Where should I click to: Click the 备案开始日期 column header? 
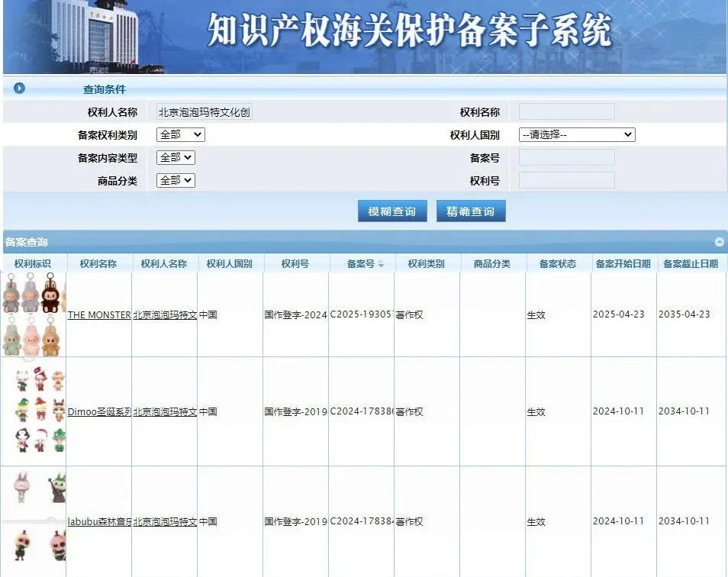[x=623, y=263]
